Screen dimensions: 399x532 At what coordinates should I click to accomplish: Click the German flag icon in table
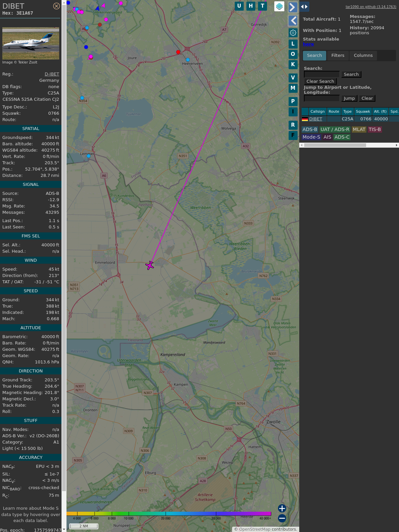pyautogui.click(x=305, y=119)
